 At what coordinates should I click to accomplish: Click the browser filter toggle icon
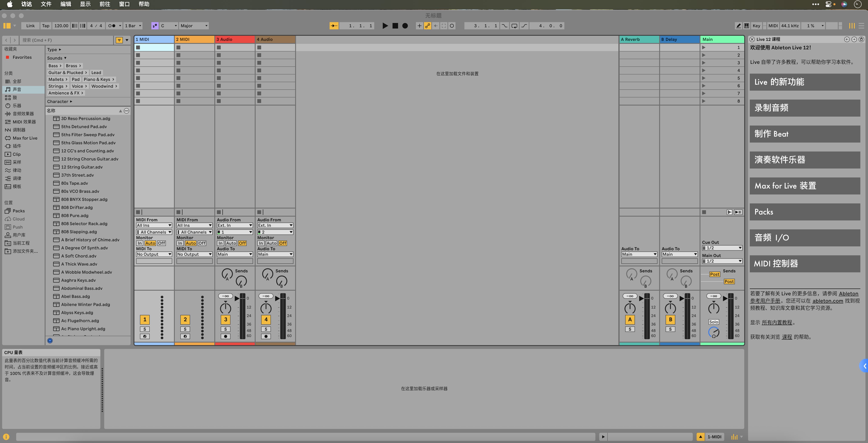pyautogui.click(x=119, y=40)
